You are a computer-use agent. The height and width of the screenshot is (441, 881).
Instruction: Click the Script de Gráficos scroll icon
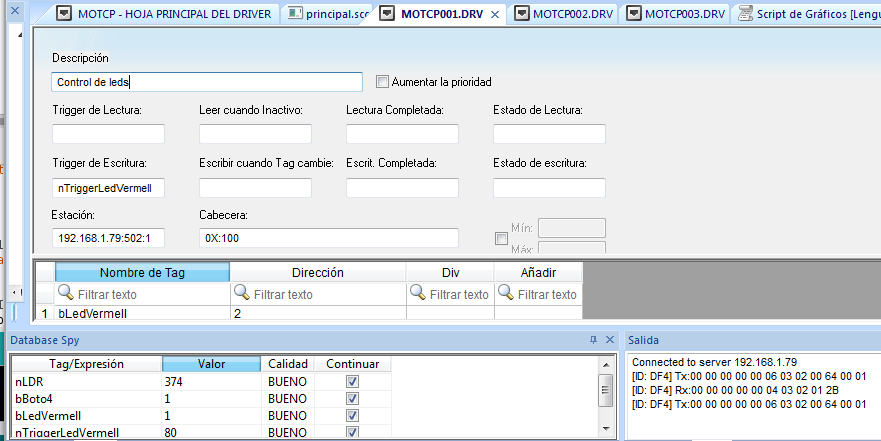pos(746,13)
